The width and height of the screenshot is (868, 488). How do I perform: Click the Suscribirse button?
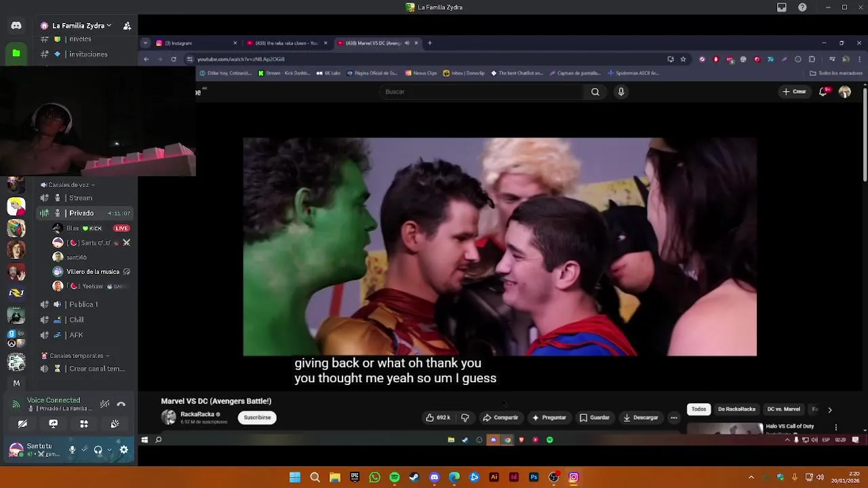point(257,418)
